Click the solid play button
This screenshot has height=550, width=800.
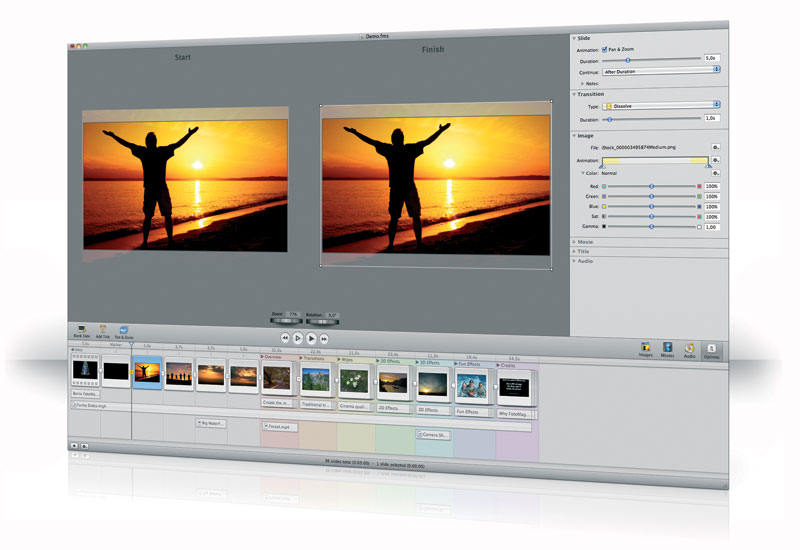click(311, 338)
